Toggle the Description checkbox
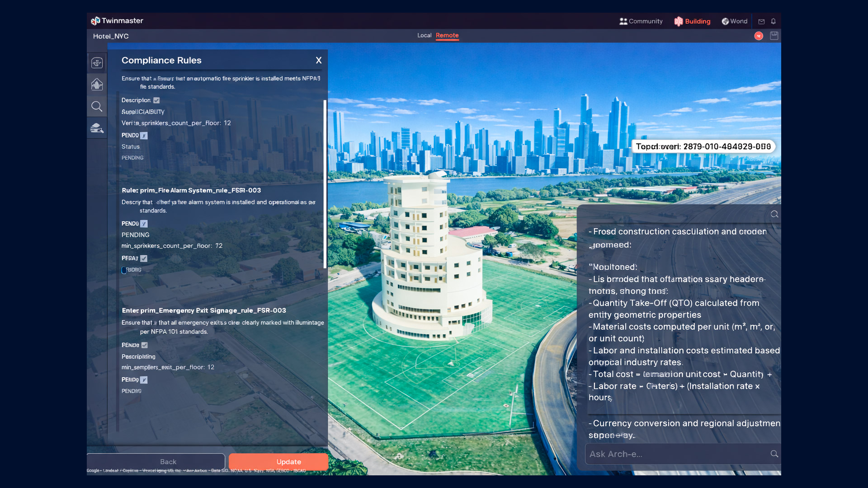868x488 pixels. pos(156,100)
